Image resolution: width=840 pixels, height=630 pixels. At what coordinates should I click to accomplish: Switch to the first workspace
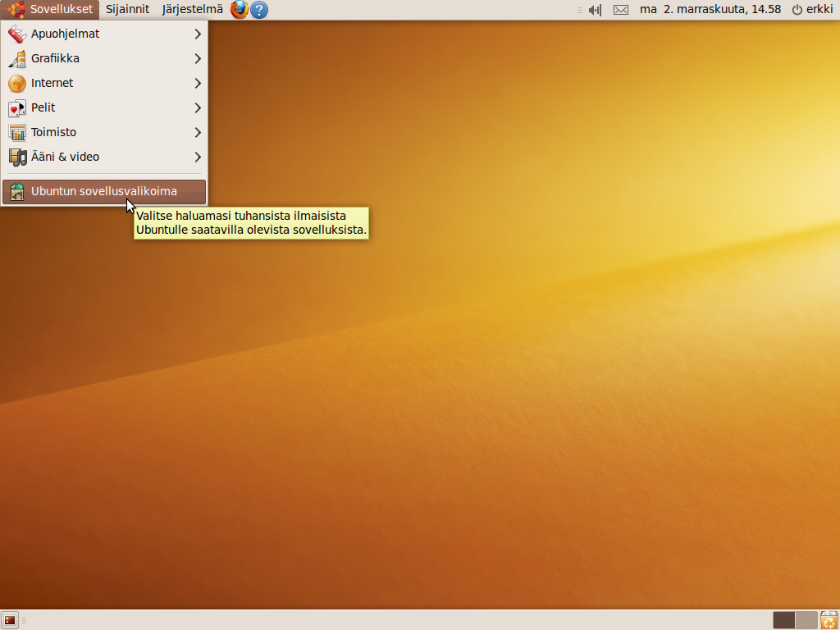point(783,620)
